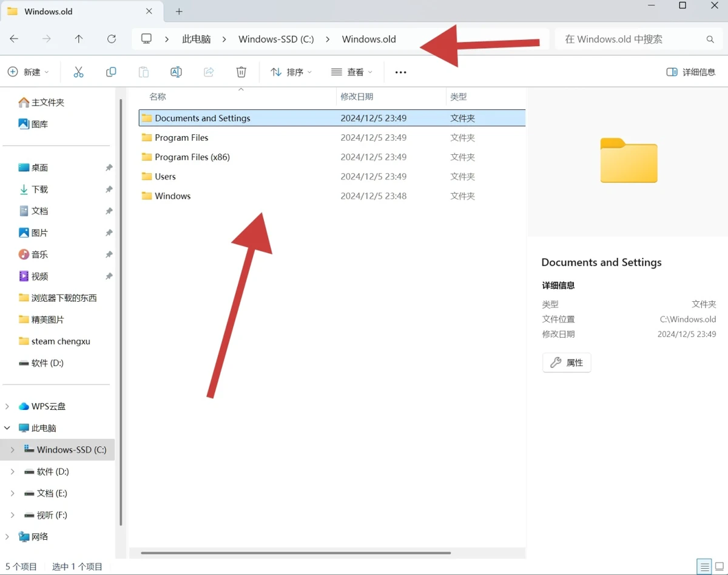Switch to details list view in status bar

(x=704, y=566)
